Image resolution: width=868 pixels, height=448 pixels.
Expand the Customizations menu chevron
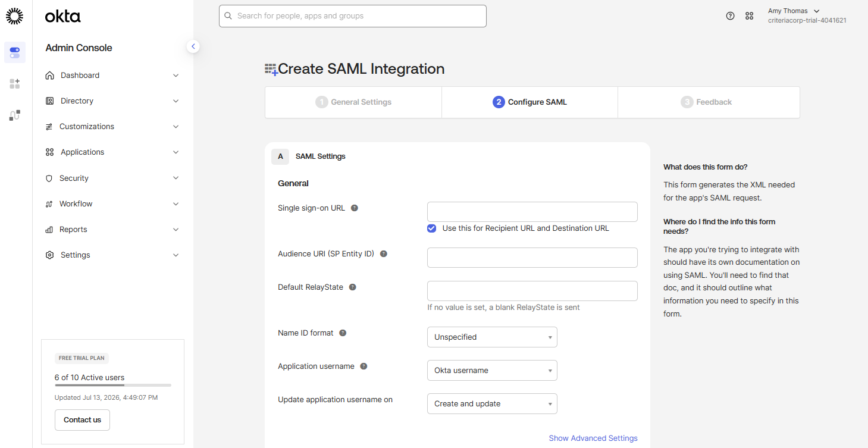point(176,127)
